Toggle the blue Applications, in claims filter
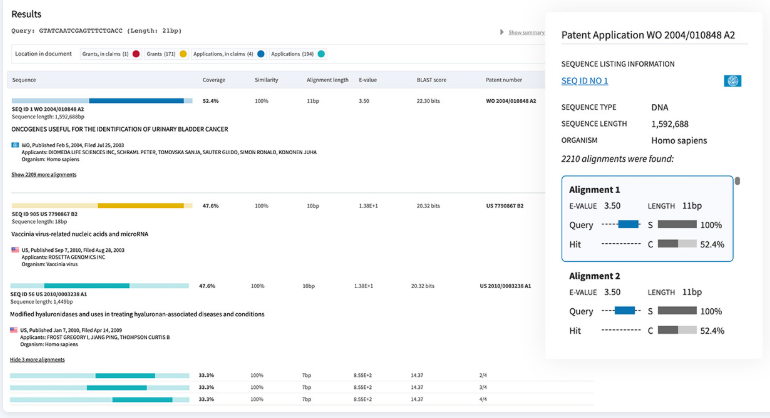The height and width of the screenshot is (418, 770). tap(261, 52)
